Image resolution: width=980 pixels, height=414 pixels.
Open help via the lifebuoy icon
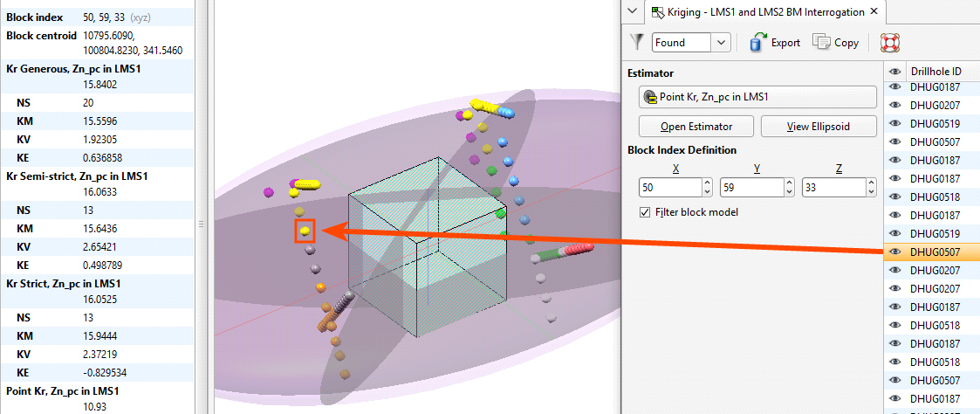(x=889, y=42)
